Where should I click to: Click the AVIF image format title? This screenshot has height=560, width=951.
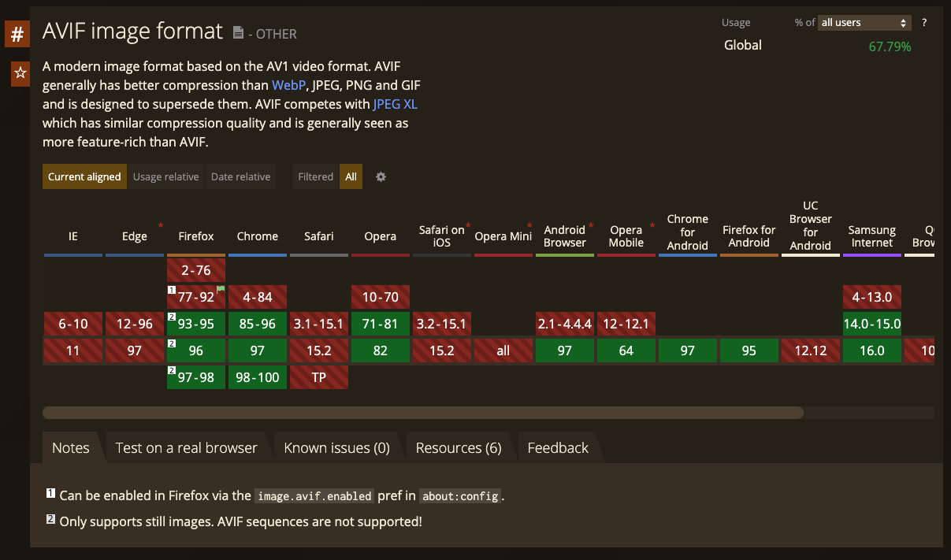click(x=133, y=31)
